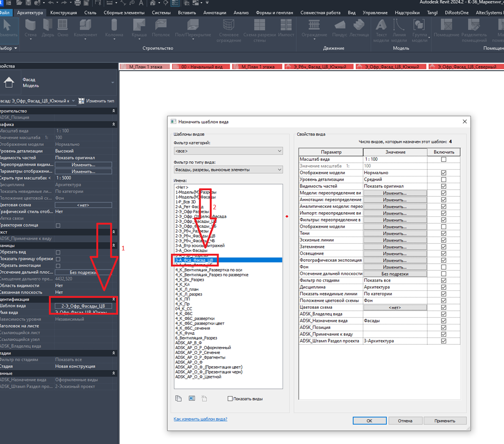Pick the Окно window tool icon
The height and width of the screenshot is (444, 504).
[x=63, y=25]
